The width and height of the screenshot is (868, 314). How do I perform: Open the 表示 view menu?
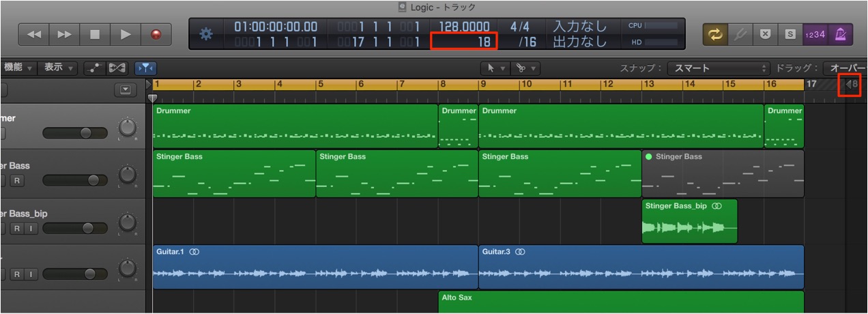(58, 68)
